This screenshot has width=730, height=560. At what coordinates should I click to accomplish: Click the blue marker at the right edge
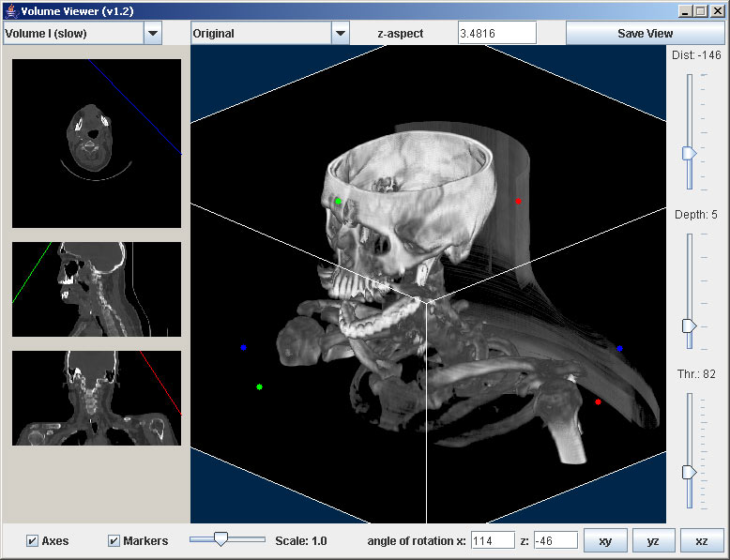click(x=619, y=348)
